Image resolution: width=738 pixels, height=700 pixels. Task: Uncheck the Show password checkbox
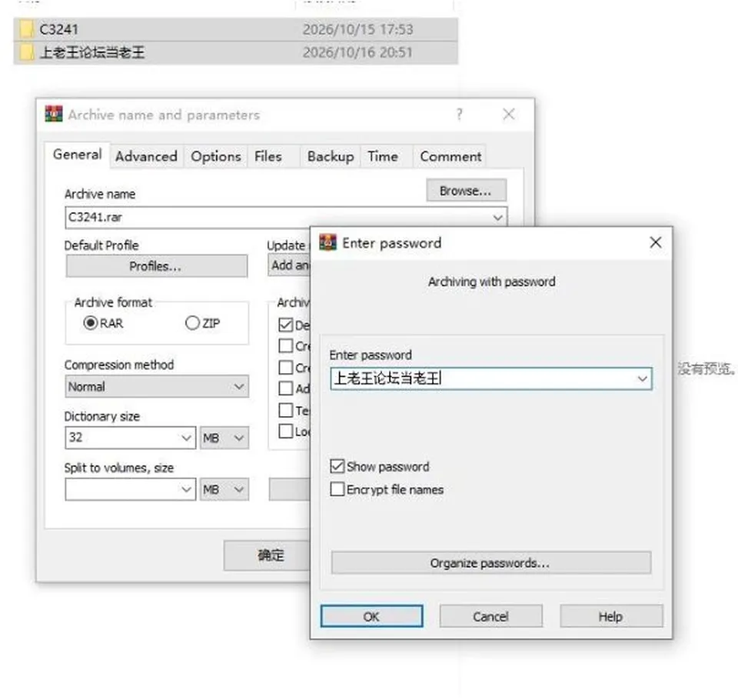[337, 466]
